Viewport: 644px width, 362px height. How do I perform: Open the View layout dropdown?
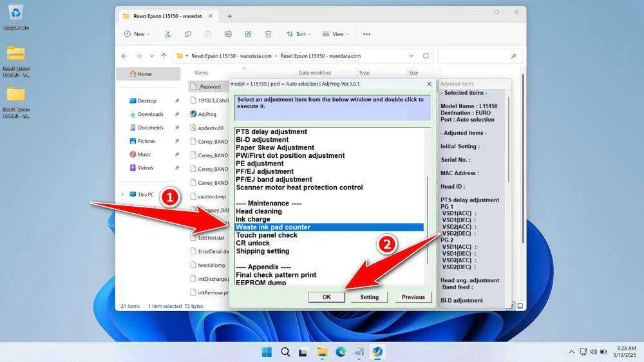(x=334, y=34)
